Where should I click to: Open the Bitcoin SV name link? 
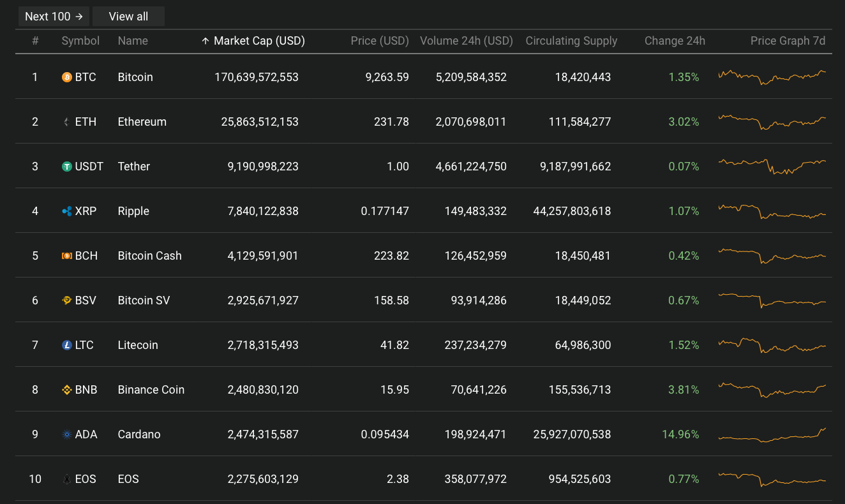coord(144,300)
